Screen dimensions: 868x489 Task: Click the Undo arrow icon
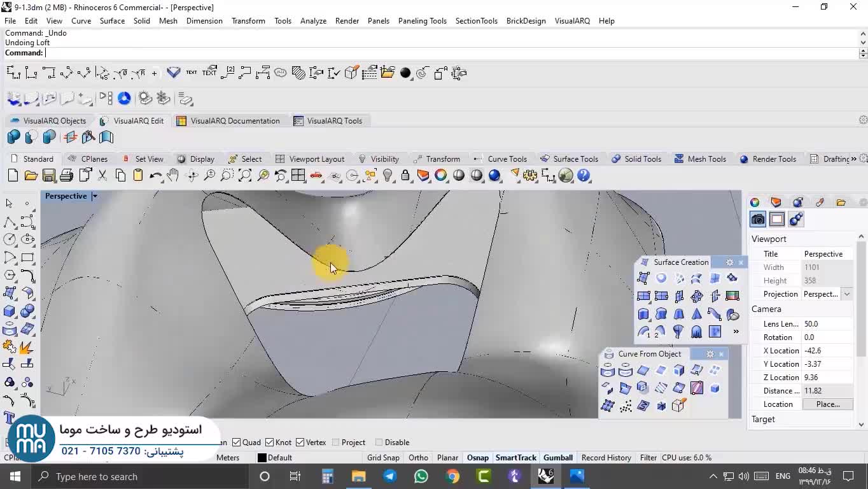(x=155, y=176)
